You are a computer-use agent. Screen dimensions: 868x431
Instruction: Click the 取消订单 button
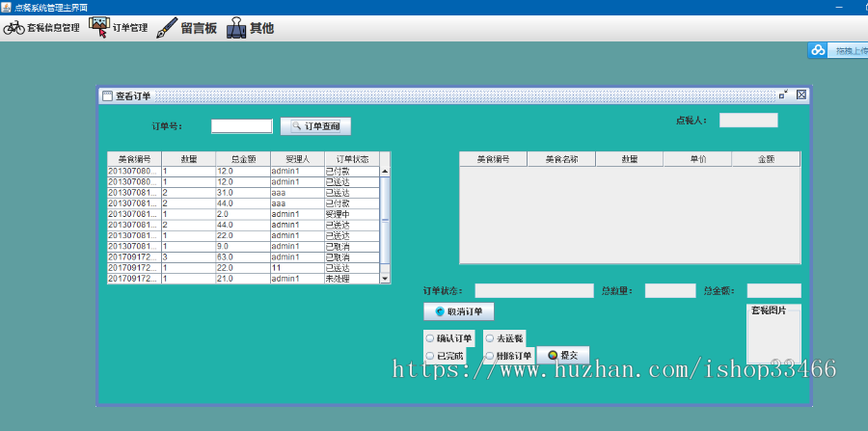pos(458,311)
